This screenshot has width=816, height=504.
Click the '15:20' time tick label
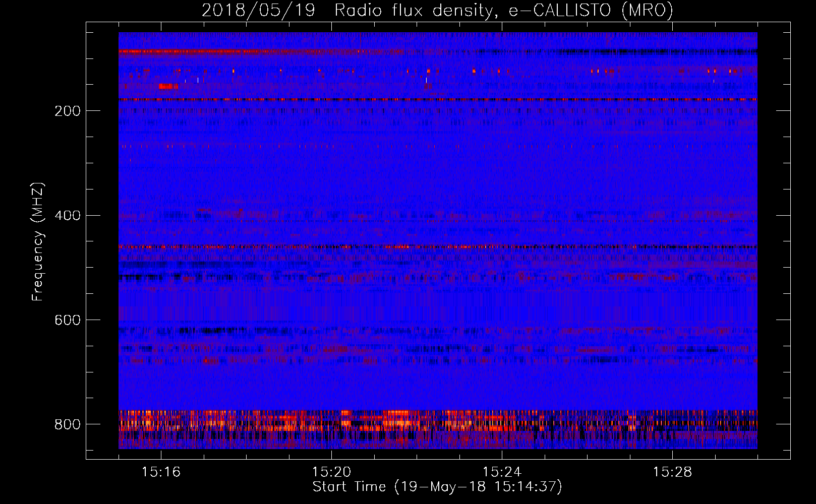331,472
